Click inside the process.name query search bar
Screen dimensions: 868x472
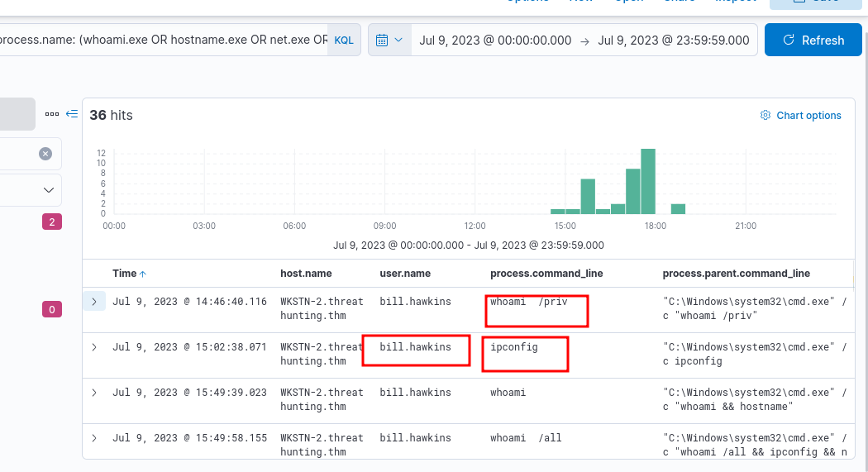[x=165, y=40]
